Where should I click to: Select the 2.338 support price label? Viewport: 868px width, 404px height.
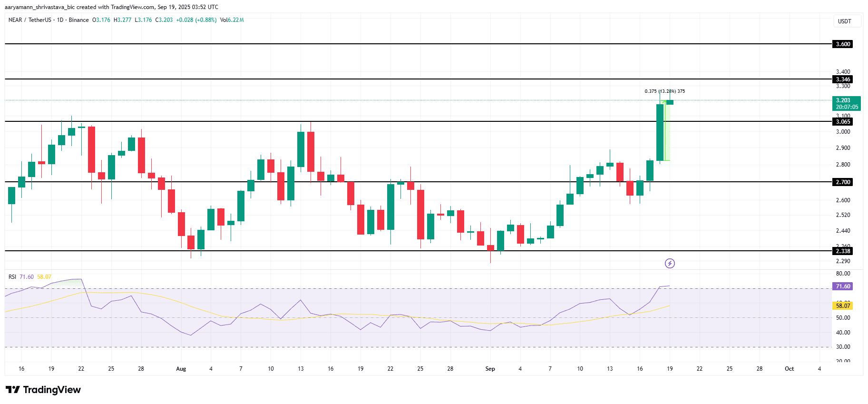843,251
